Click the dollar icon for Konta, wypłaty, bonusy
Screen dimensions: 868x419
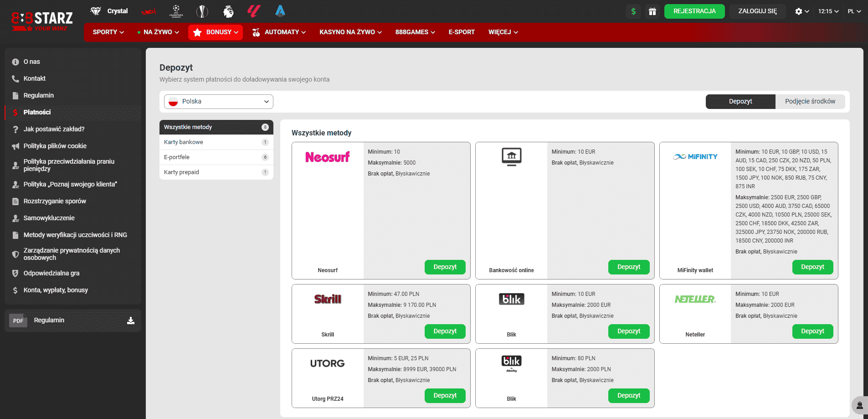coord(15,290)
